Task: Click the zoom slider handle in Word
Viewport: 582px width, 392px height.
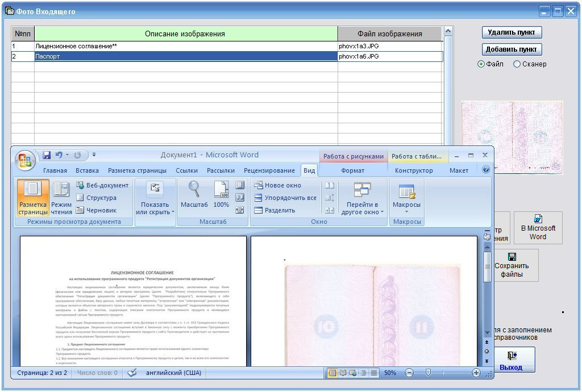Action: tap(428, 373)
